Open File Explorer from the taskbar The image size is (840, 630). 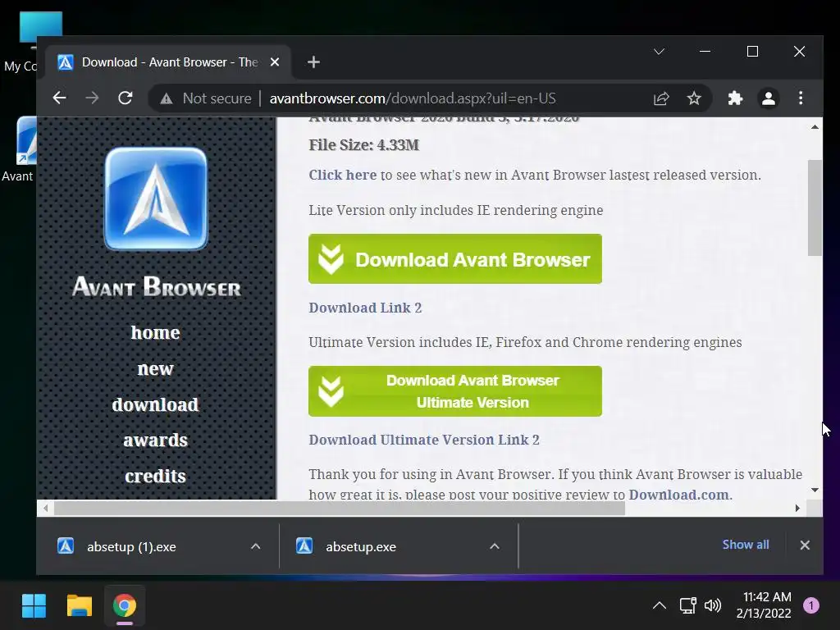point(80,606)
